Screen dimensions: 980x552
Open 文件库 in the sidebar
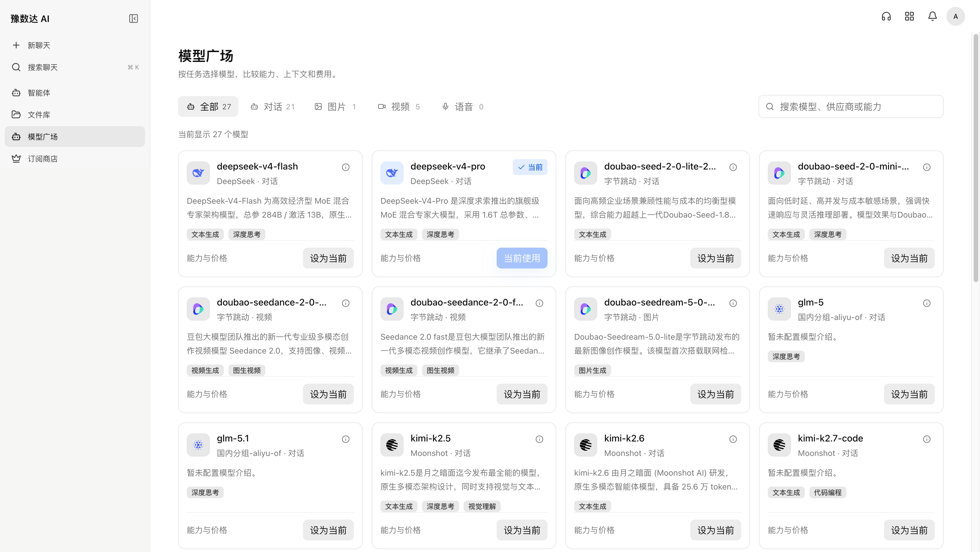[75, 115]
